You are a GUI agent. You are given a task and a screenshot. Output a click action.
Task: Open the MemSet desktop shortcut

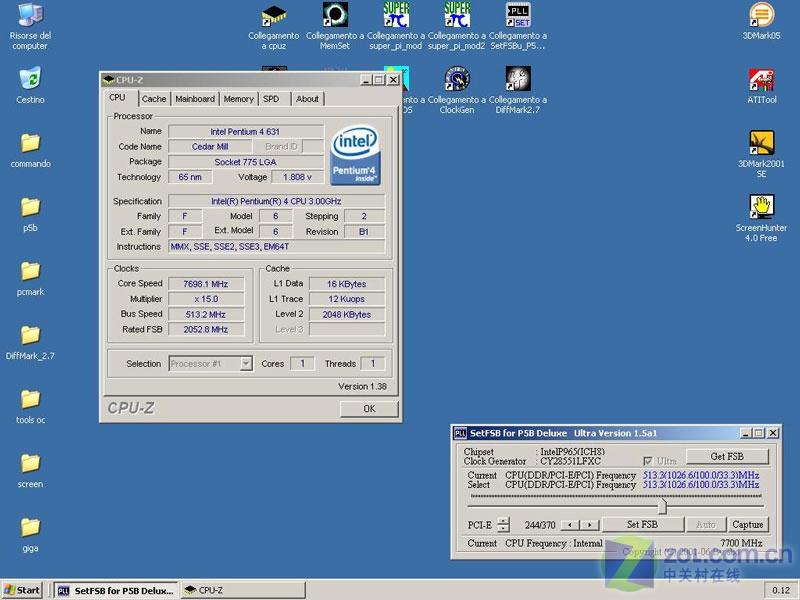pyautogui.click(x=335, y=16)
